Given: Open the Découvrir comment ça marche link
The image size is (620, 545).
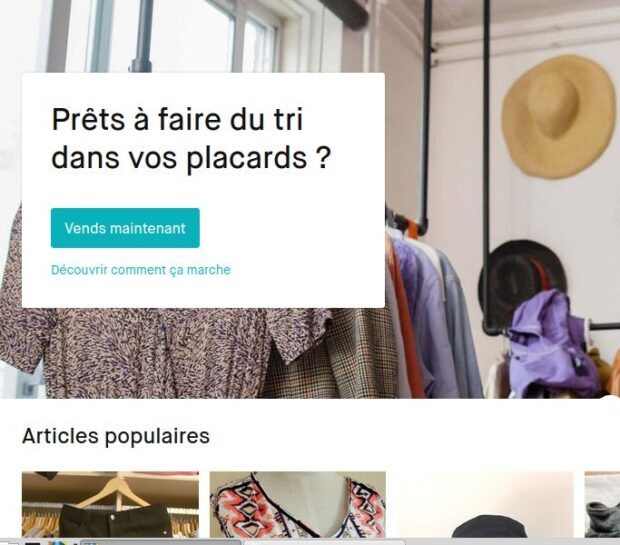Looking at the screenshot, I should coord(141,270).
